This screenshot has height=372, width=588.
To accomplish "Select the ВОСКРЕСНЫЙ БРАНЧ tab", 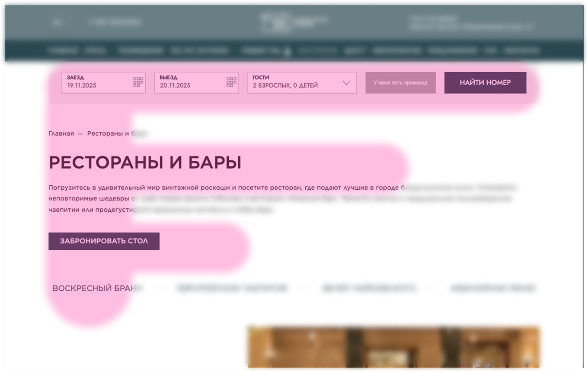I will (98, 288).
